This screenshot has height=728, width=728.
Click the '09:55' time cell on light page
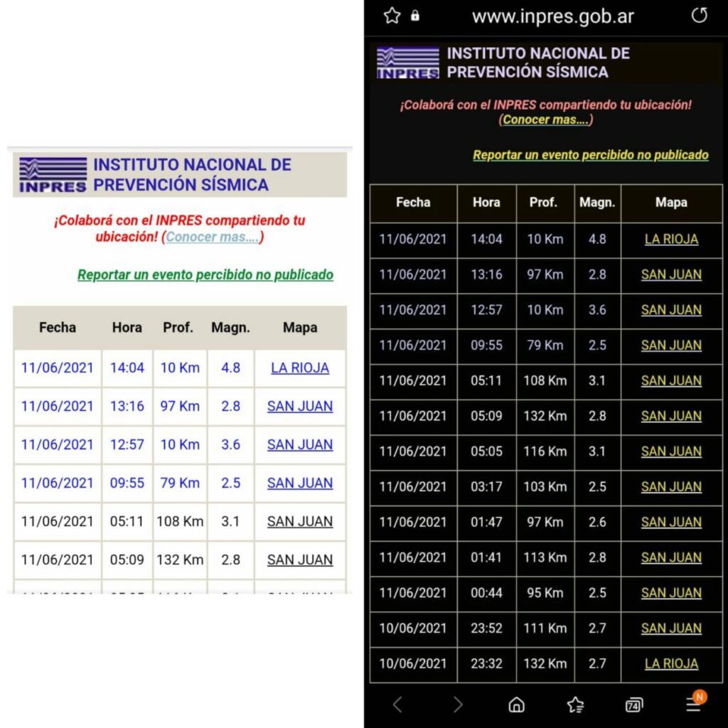click(127, 483)
